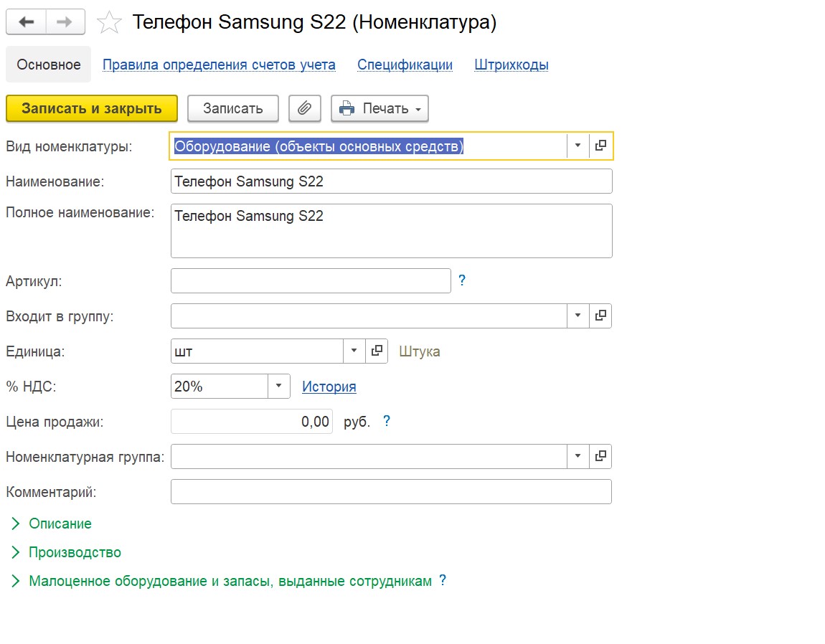Open % НДС dropdown list

[279, 387]
